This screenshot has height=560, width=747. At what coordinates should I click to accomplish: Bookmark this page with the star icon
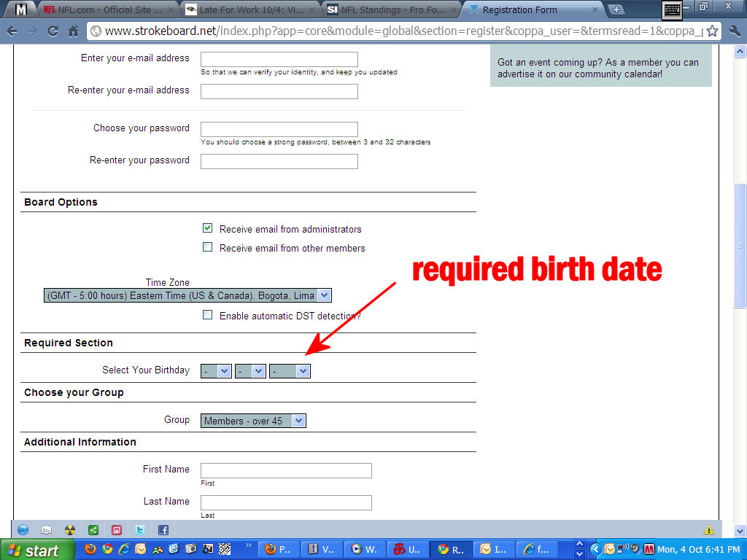pyautogui.click(x=712, y=31)
